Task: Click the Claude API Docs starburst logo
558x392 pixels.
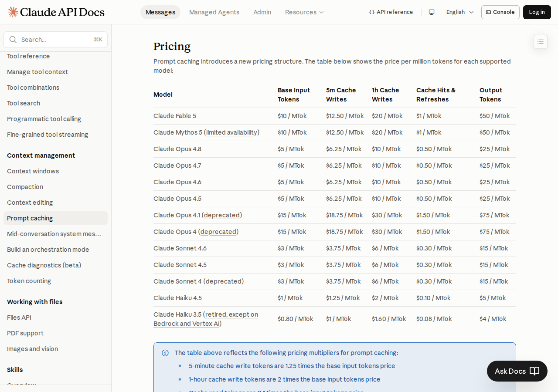Action: point(13,12)
